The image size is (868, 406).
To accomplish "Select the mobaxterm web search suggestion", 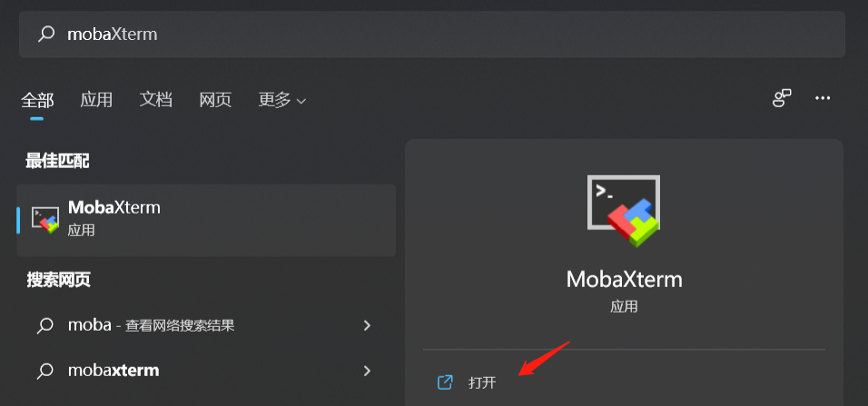I will click(x=206, y=370).
